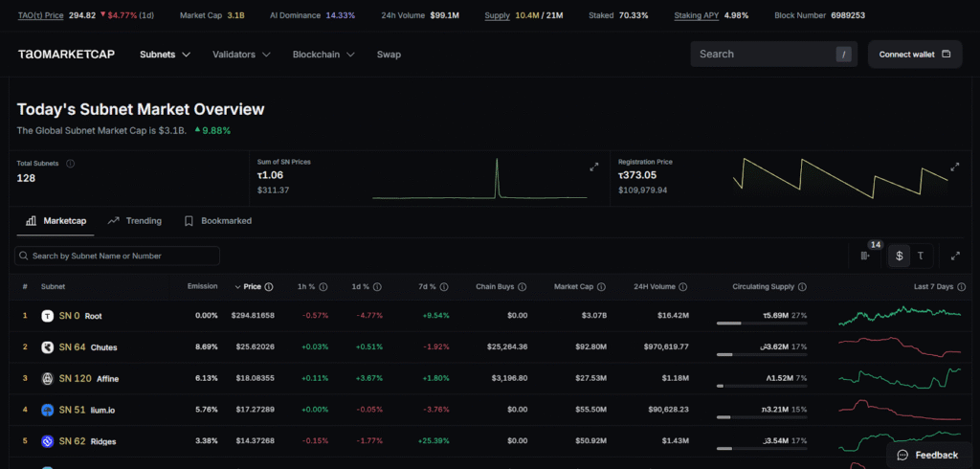Viewport: 980px width, 469px height.
Task: Click the info icon beside Total Subnets
Action: click(71, 164)
